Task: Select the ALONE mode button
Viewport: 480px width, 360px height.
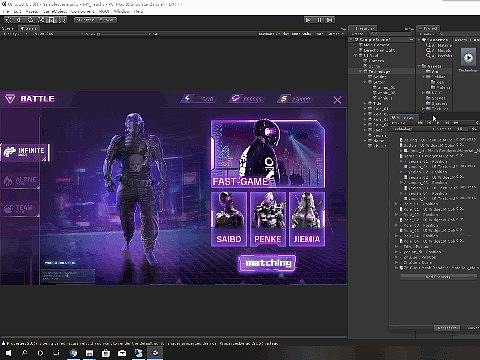Action: (20, 181)
